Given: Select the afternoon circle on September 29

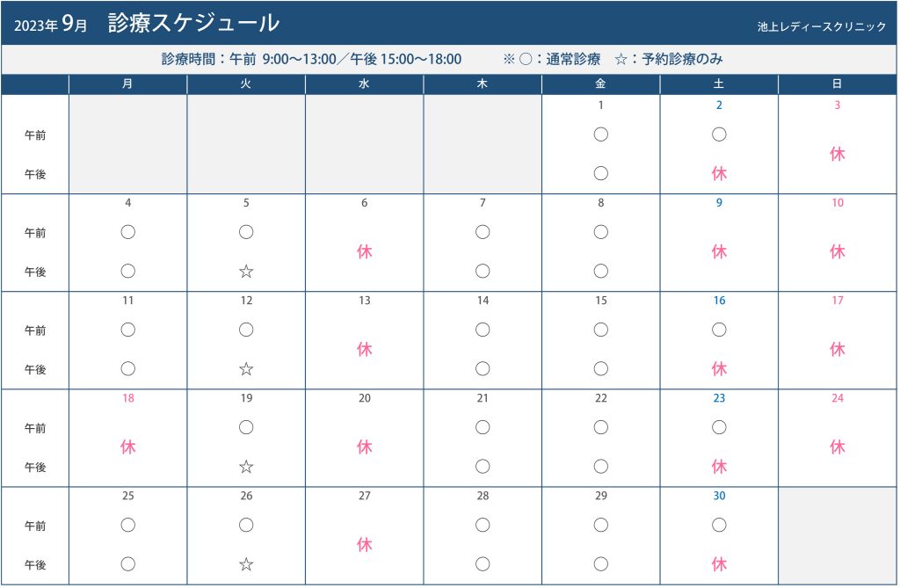Looking at the screenshot, I should [601, 564].
